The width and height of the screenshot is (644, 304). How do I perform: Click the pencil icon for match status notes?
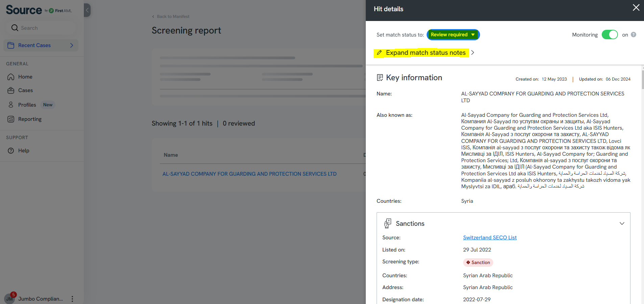[379, 53]
